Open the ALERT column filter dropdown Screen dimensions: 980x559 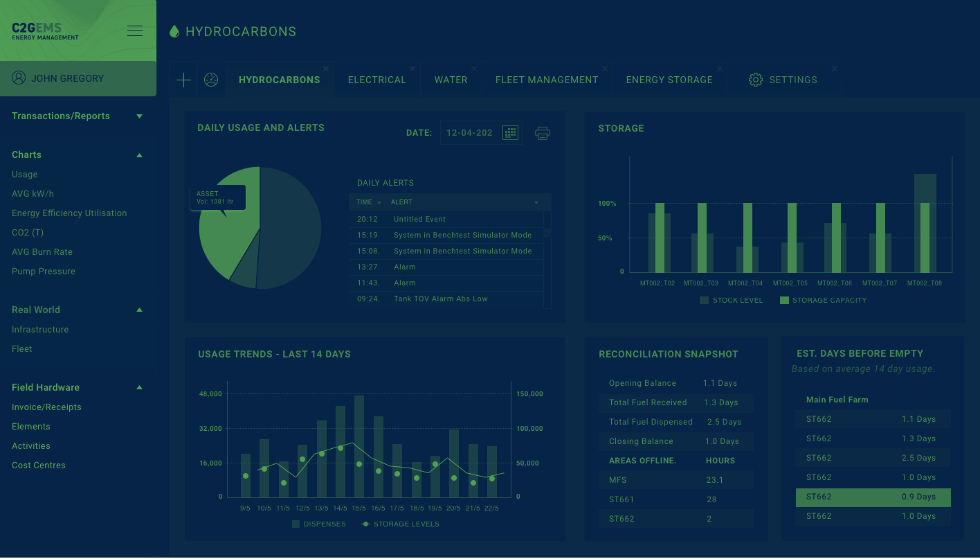(x=536, y=203)
